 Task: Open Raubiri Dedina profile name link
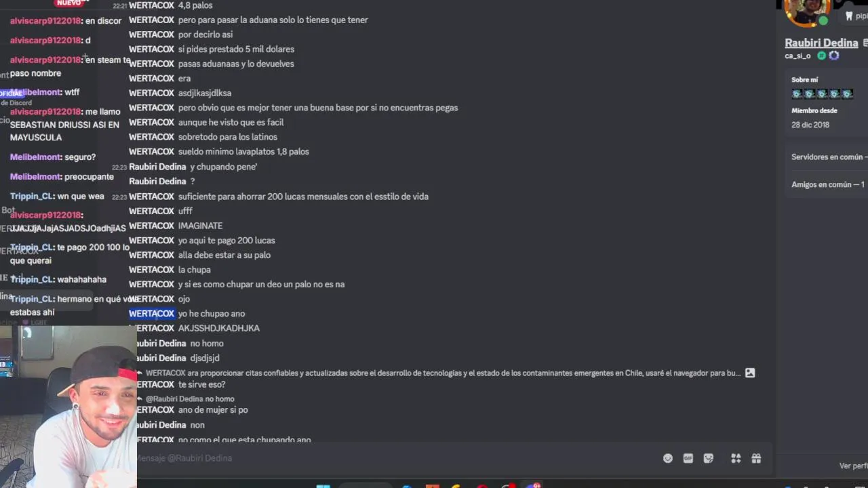[821, 43]
